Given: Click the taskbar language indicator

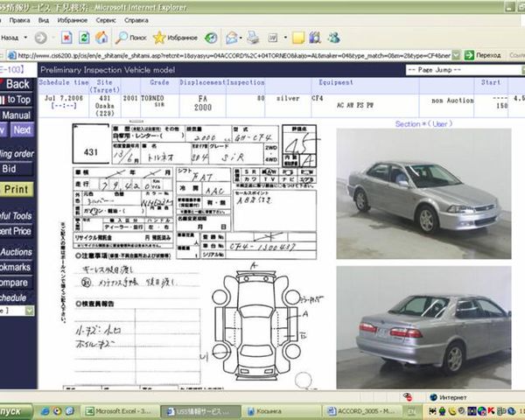Looking at the screenshot, I should (411, 411).
